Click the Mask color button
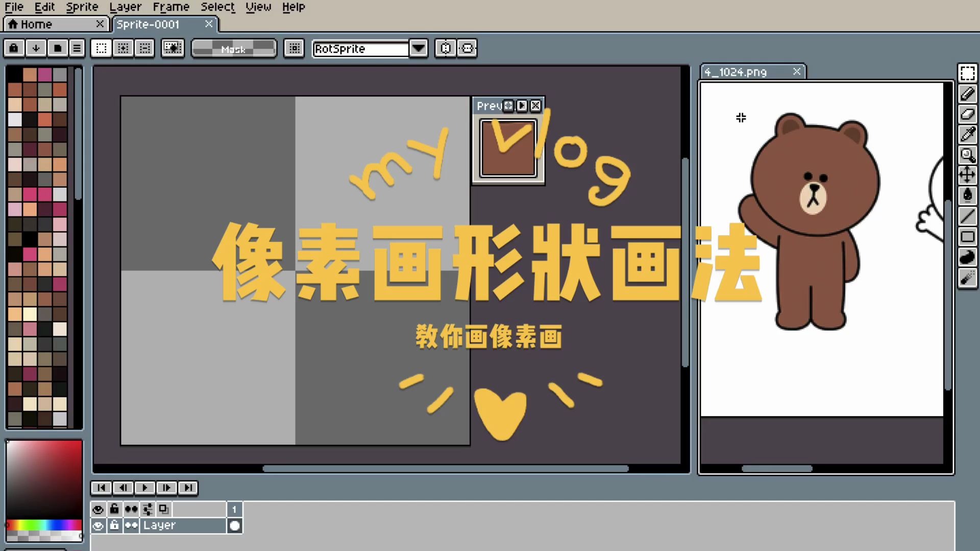The height and width of the screenshot is (551, 980). point(234,49)
